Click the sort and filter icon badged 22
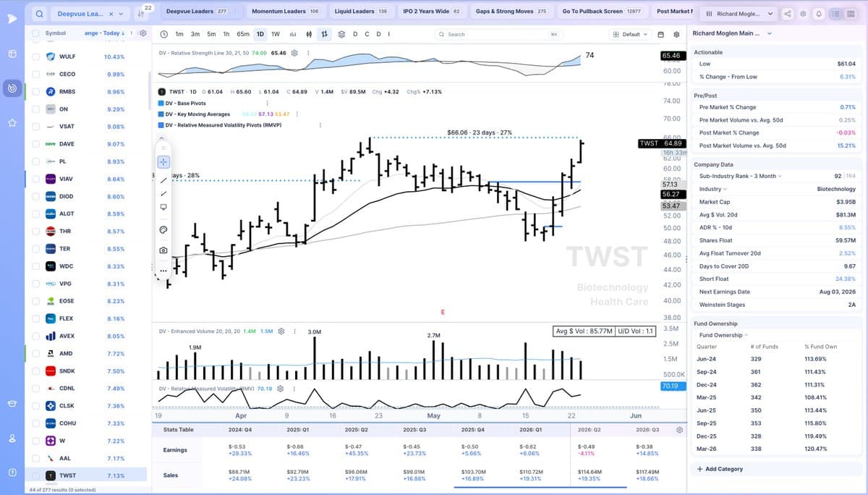Viewport: 868px width, 495px height. point(142,13)
